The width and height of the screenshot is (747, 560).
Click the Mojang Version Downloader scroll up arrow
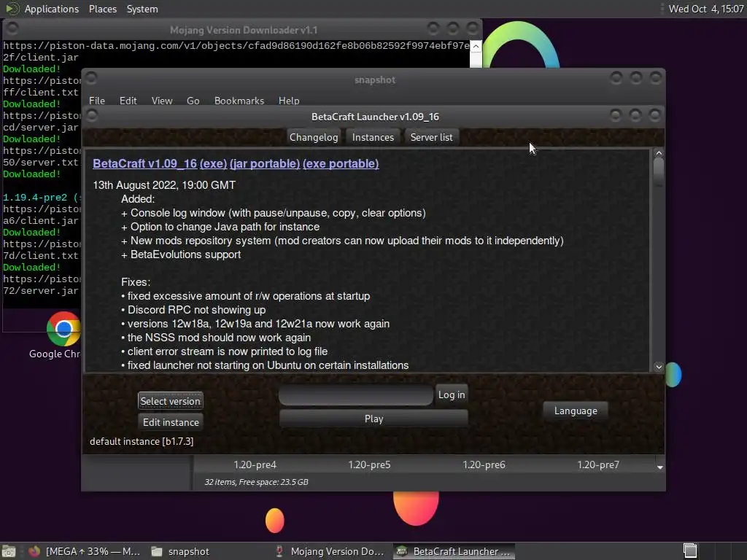[x=476, y=47]
